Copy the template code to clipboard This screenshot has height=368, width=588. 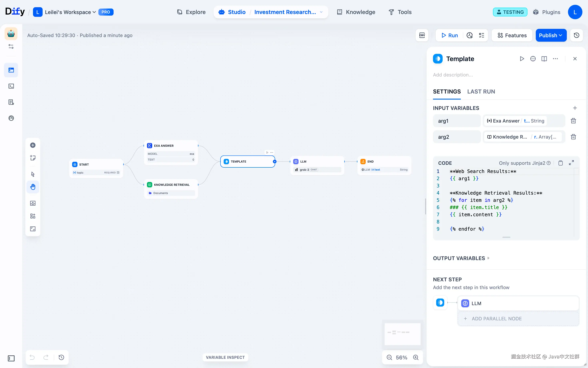[560, 163]
